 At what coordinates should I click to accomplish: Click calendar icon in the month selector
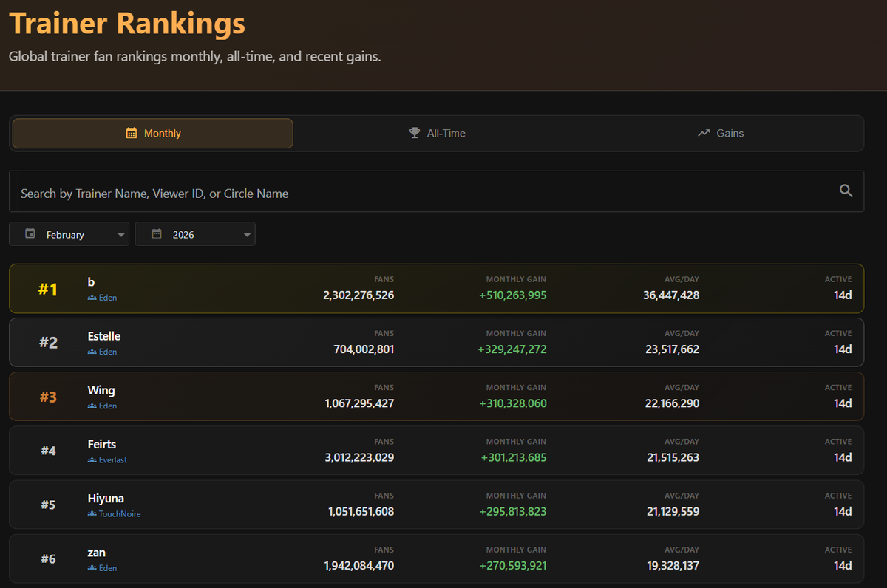pos(30,233)
